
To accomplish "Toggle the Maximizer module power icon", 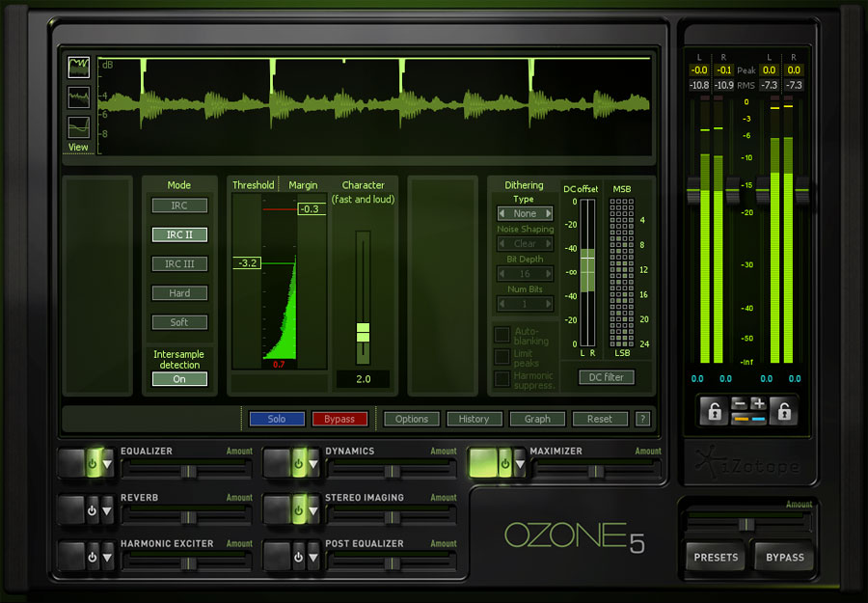I will click(x=505, y=463).
